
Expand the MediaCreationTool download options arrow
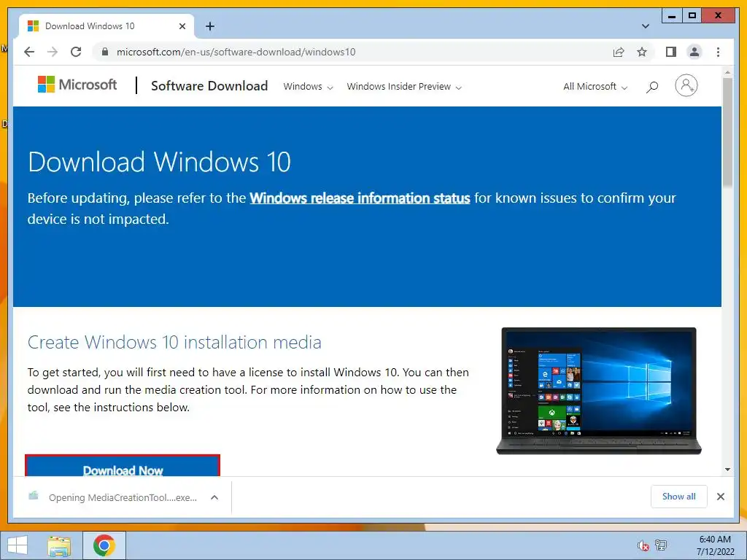[x=214, y=497]
